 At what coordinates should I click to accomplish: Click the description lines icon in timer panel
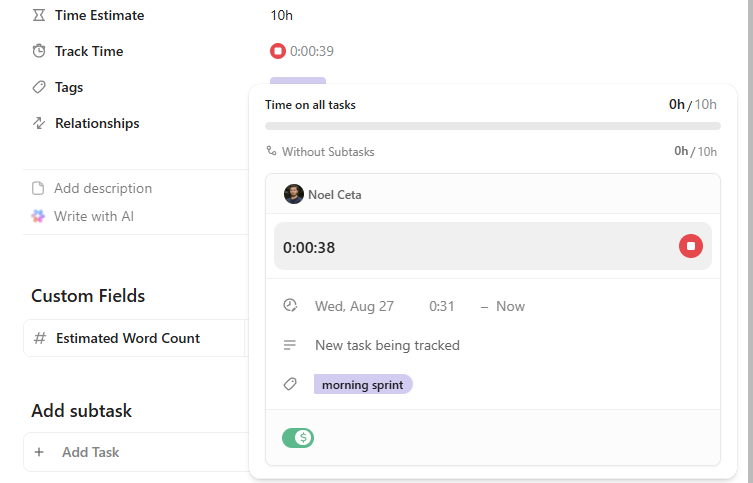(x=290, y=345)
